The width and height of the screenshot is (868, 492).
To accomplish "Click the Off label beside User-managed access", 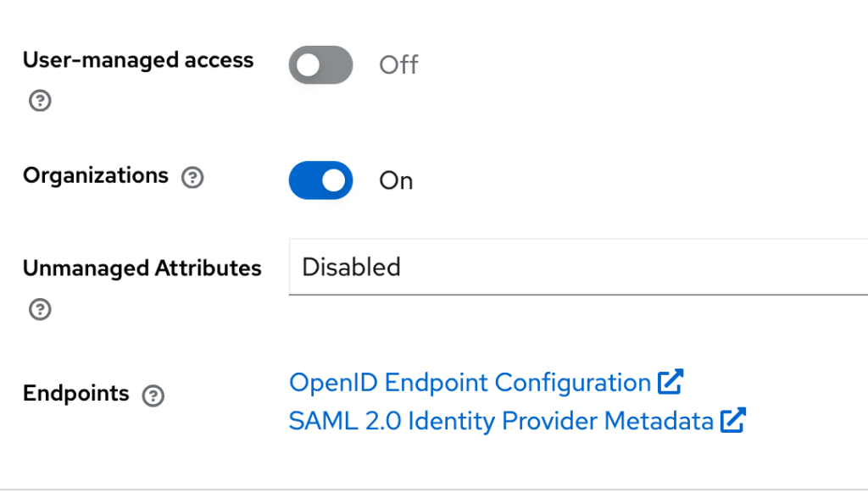I will (x=398, y=65).
